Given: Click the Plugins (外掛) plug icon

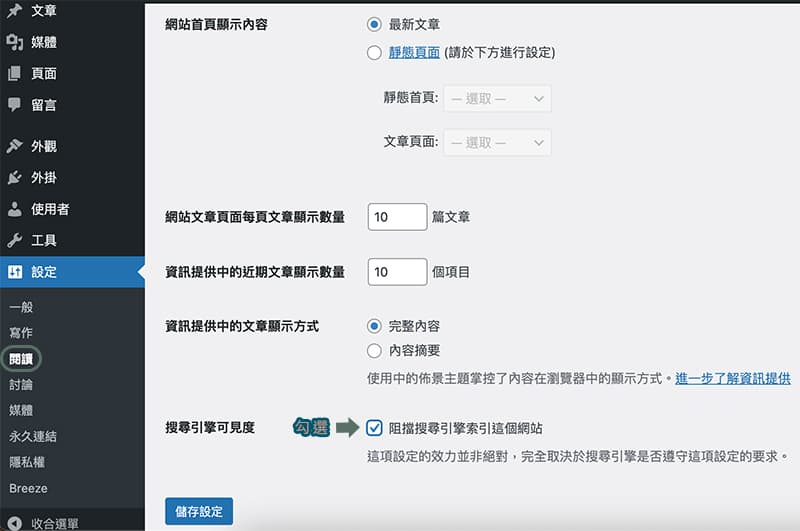Looking at the screenshot, I should tap(14, 178).
